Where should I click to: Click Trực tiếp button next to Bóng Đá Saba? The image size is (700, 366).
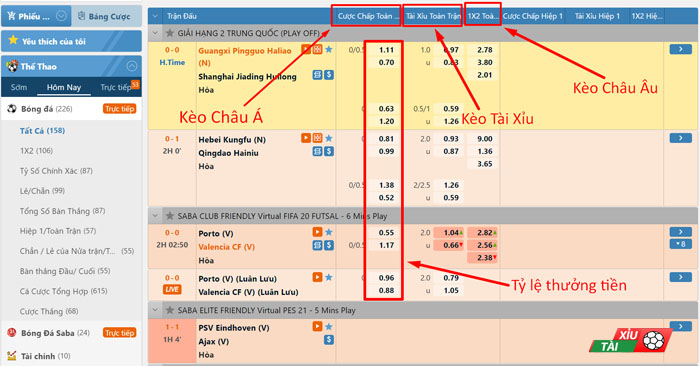click(x=119, y=333)
